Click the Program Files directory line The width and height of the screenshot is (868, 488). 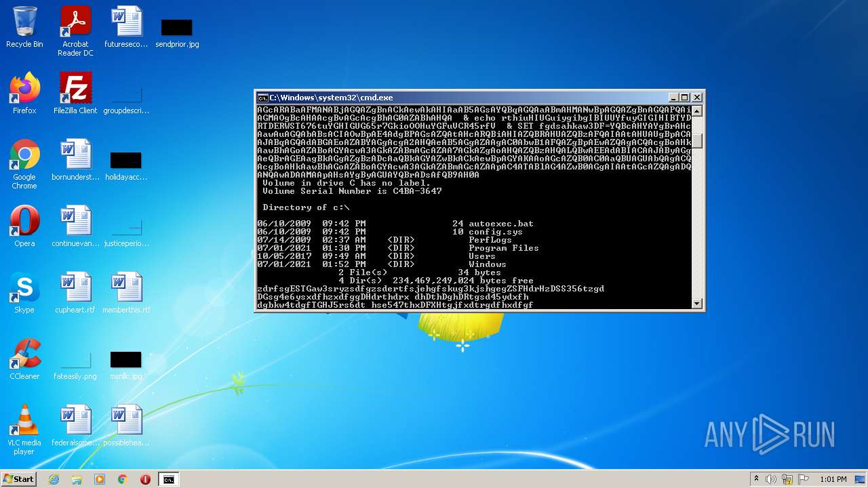398,248
